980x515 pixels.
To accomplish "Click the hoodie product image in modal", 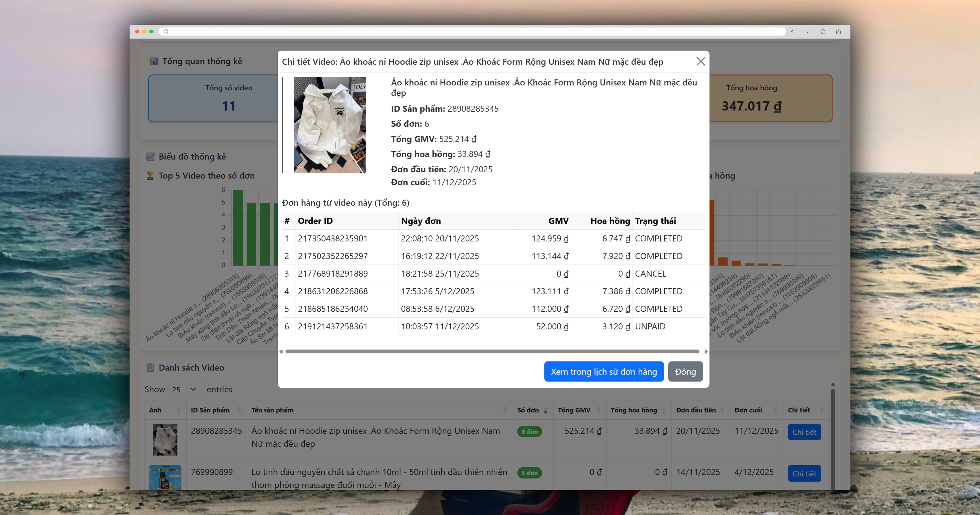I will click(x=329, y=125).
